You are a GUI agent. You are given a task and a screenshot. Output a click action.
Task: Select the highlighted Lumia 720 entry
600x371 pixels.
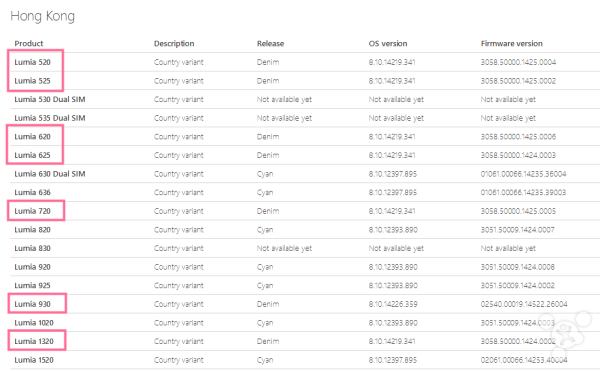tap(33, 211)
